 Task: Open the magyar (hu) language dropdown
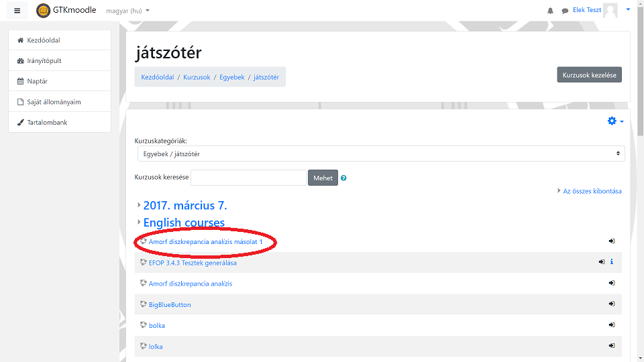(128, 11)
